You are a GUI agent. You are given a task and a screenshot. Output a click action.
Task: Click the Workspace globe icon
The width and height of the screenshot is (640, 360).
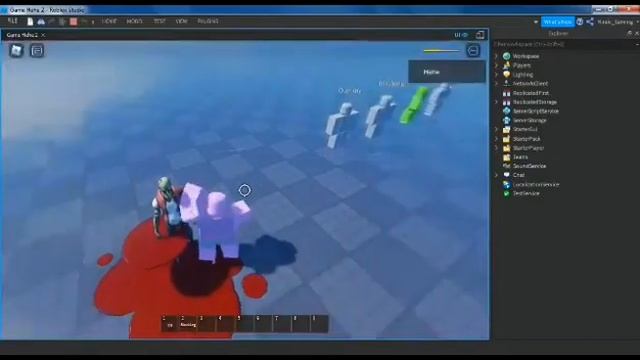(x=507, y=56)
